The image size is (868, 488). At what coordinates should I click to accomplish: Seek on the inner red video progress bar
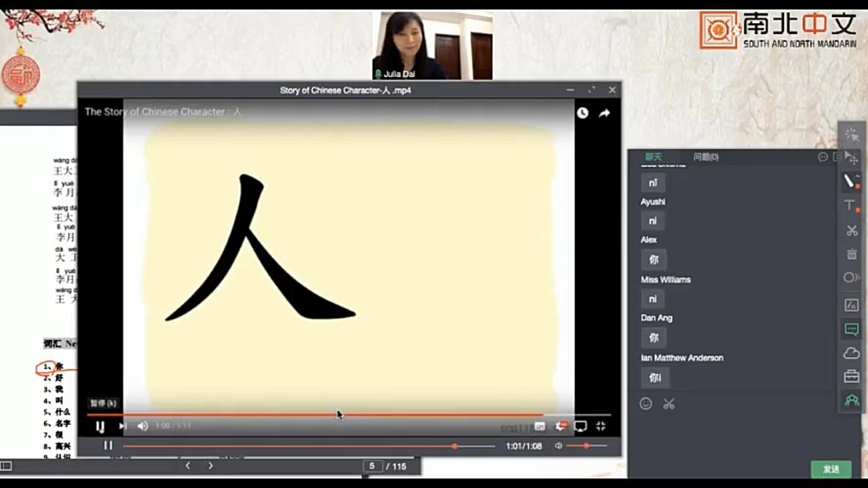click(349, 414)
